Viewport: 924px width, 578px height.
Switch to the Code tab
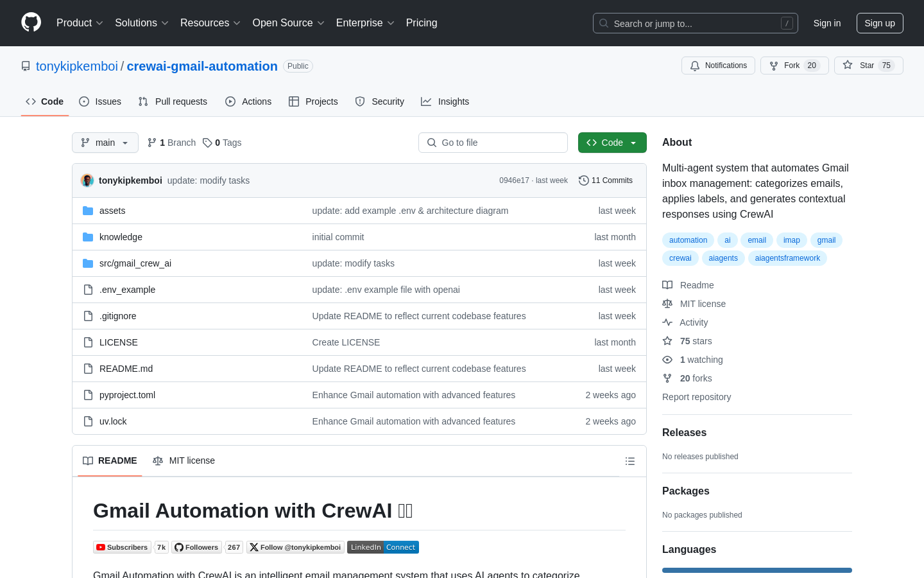[45, 101]
